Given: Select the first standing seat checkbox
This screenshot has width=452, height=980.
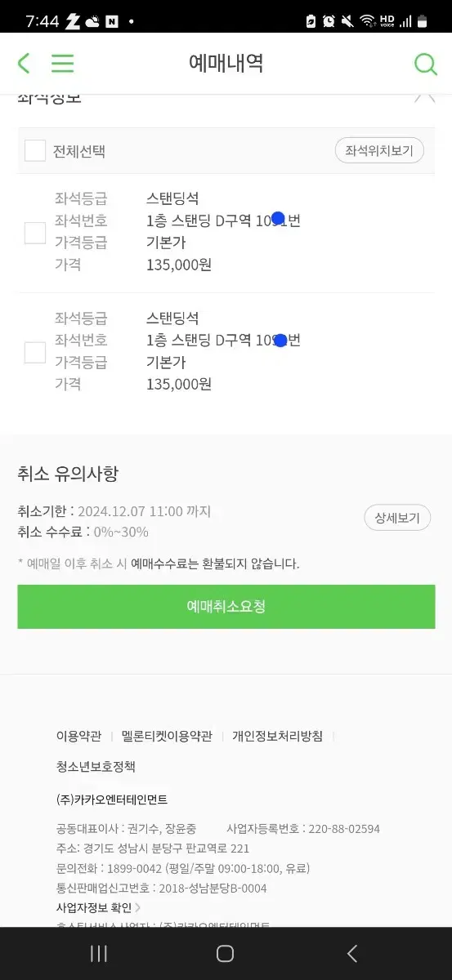Looking at the screenshot, I should click(35, 233).
